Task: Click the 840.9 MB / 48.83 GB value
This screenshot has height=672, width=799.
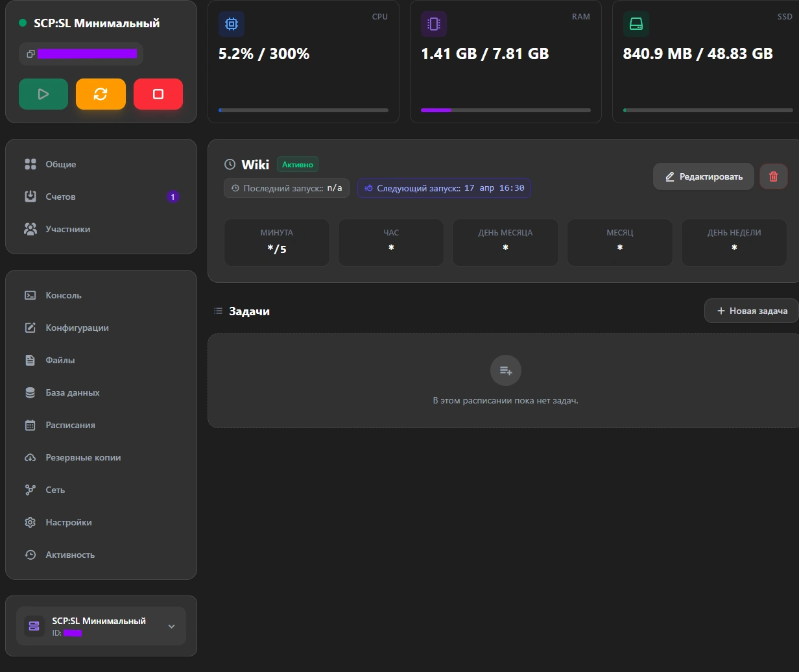Action: coord(698,54)
